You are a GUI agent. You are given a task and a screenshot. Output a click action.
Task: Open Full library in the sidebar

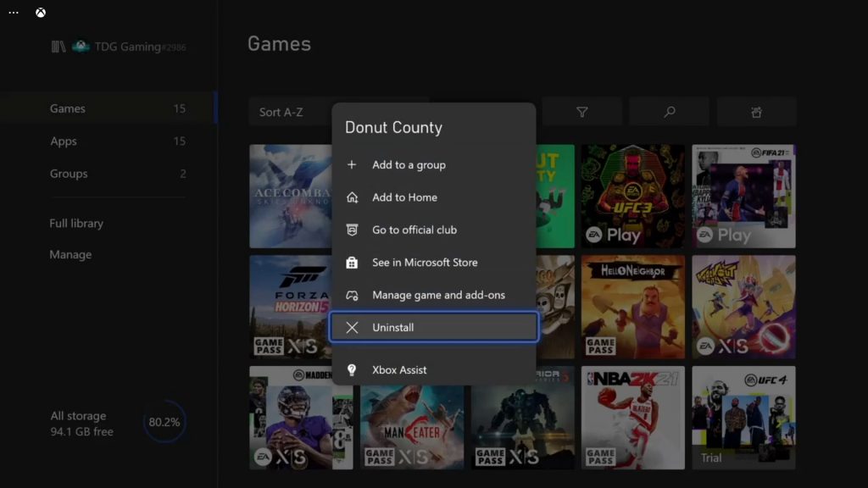(x=76, y=223)
